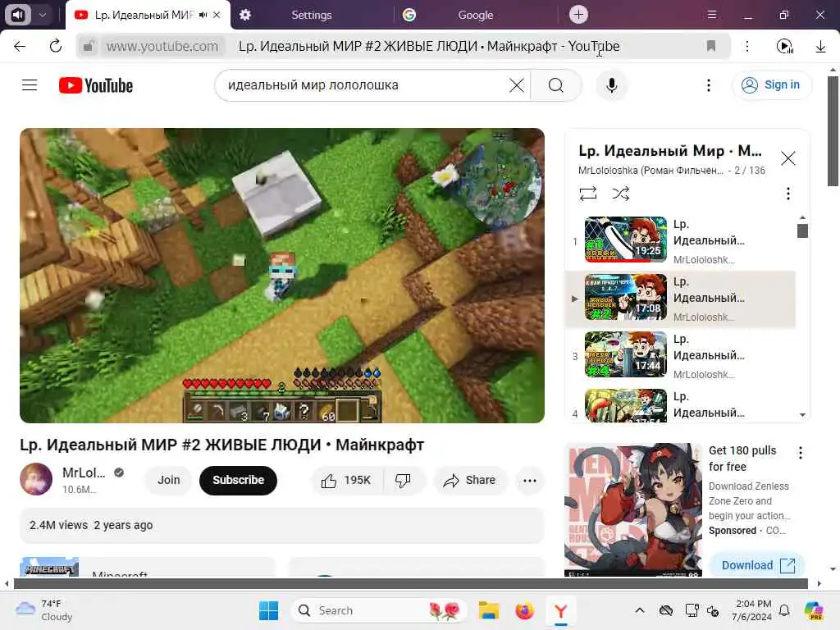Click the www.youtube.com address field
Screen dimensions: 840x630
coord(162,46)
